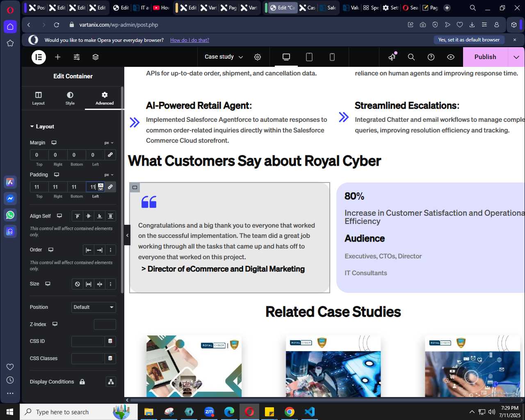Switch to the Advanced tab

click(105, 98)
